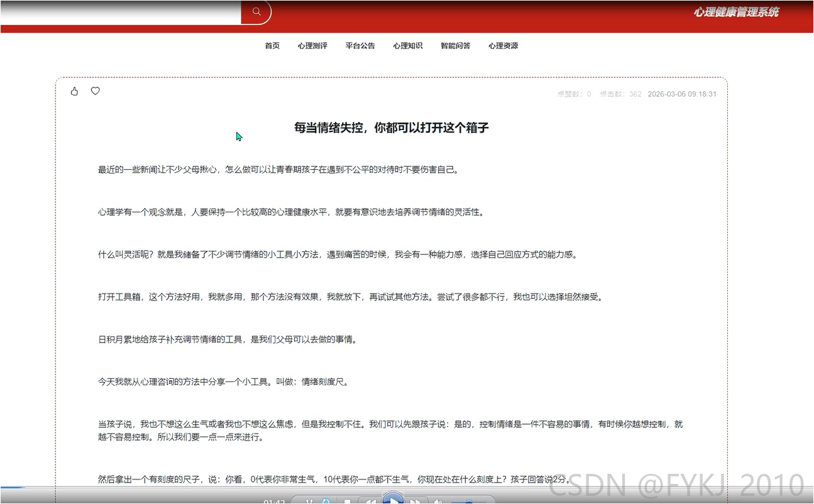Open the 首页 navigation item
Image resolution: width=814 pixels, height=504 pixels.
pos(272,46)
